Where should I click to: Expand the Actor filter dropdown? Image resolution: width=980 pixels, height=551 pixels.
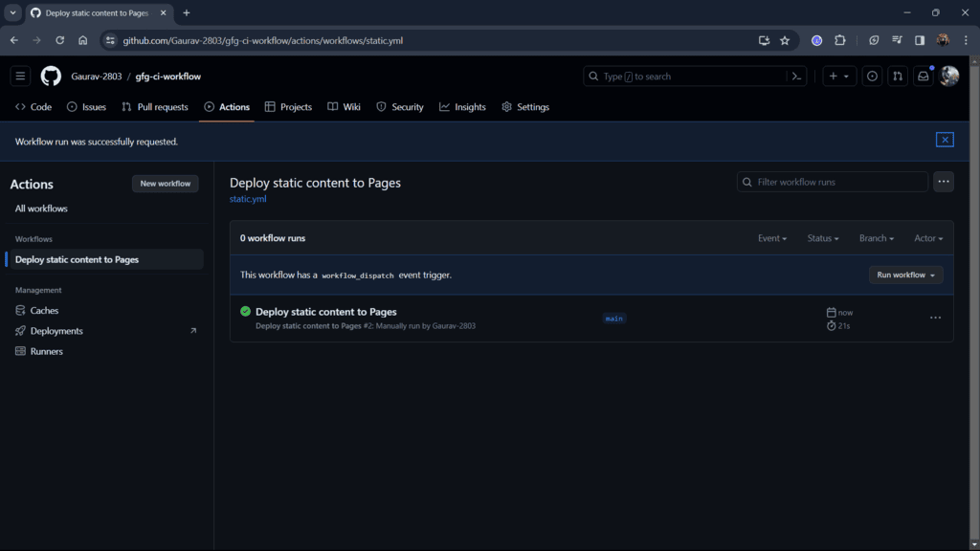(x=928, y=238)
